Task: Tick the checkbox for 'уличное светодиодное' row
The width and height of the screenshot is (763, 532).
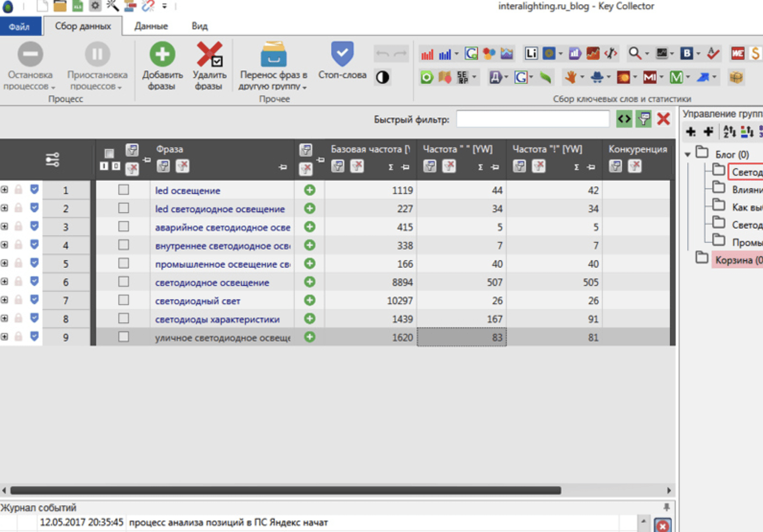Action: (123, 336)
